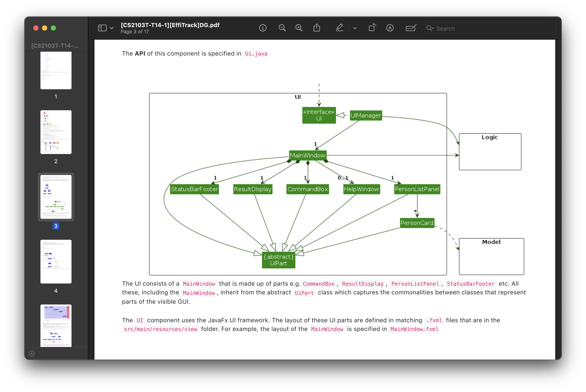Click the interface Ui diagram box

click(319, 115)
